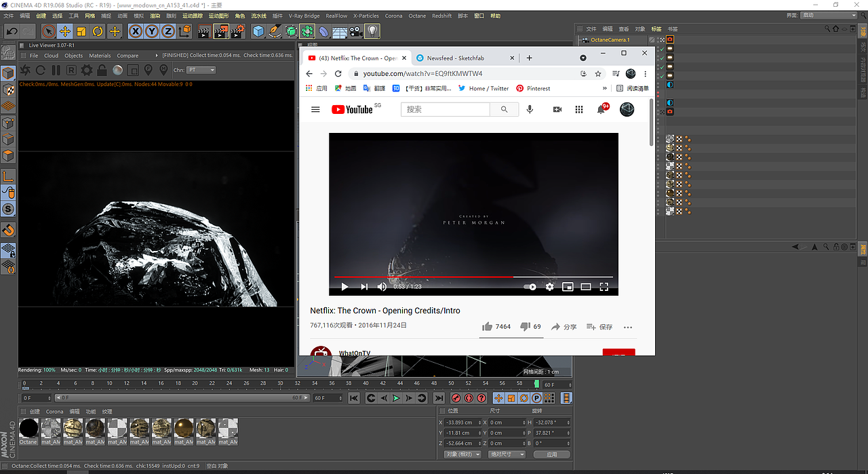
Task: Open YouTube notifications bell
Action: click(601, 109)
